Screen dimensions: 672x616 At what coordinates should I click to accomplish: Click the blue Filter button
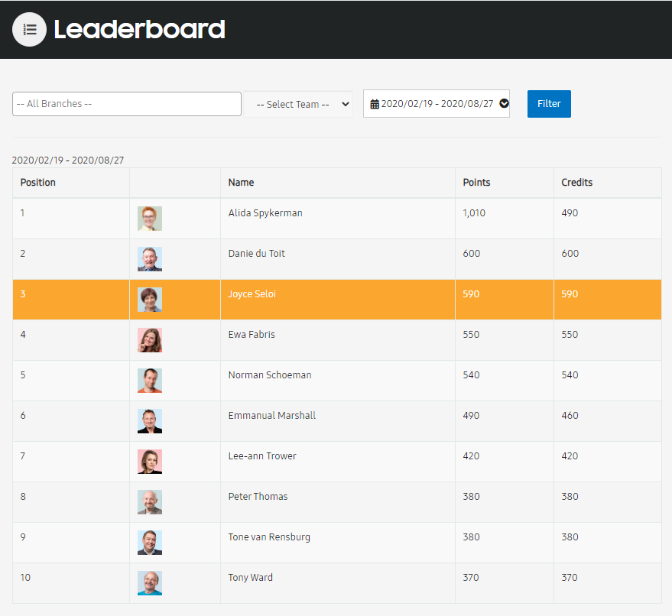click(549, 104)
